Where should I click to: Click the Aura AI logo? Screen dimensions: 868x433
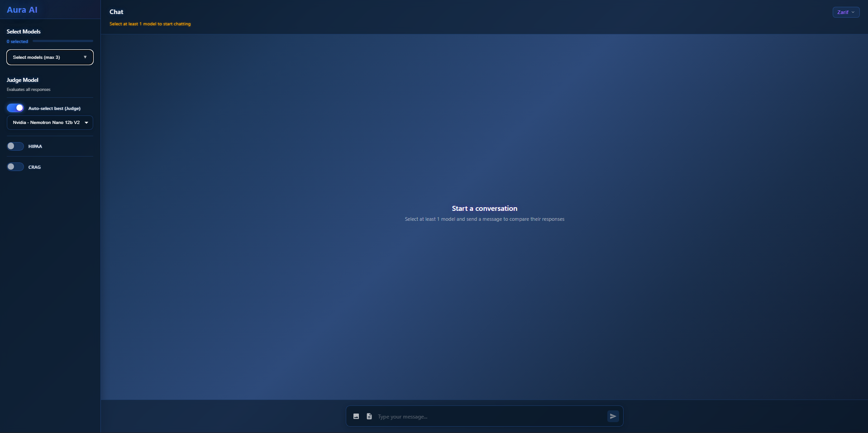22,10
